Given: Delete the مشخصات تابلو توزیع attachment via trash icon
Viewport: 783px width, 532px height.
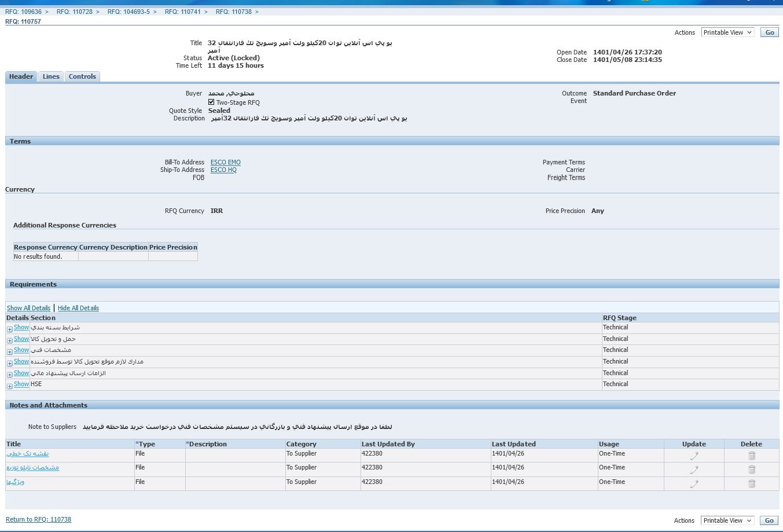Looking at the screenshot, I should click(752, 469).
